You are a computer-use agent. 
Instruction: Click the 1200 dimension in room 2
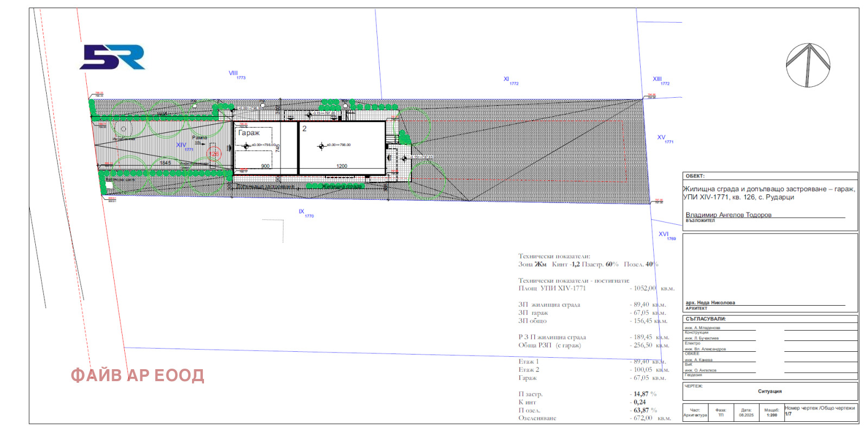(342, 166)
